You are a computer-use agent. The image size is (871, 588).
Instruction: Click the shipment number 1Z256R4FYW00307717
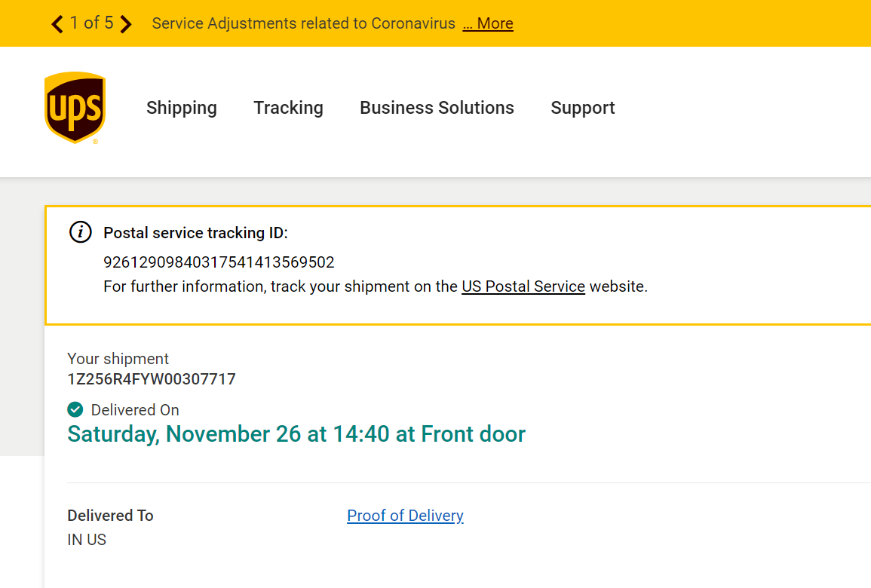pyautogui.click(x=152, y=379)
